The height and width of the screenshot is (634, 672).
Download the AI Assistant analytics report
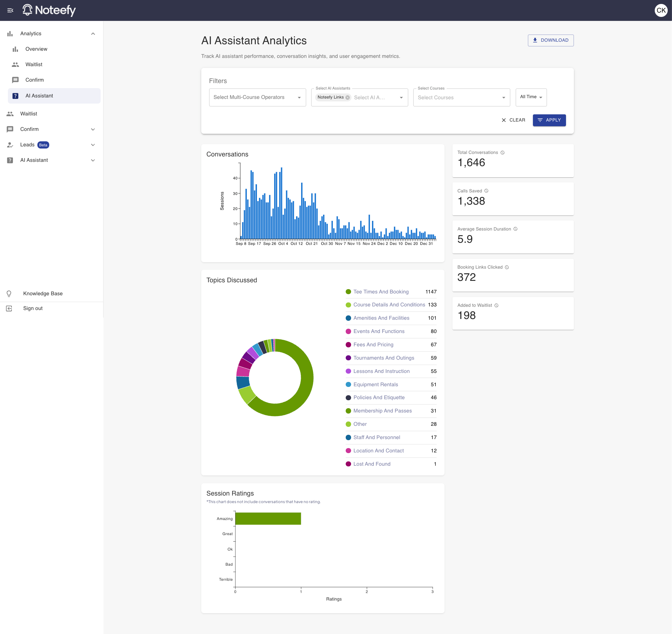click(x=551, y=40)
